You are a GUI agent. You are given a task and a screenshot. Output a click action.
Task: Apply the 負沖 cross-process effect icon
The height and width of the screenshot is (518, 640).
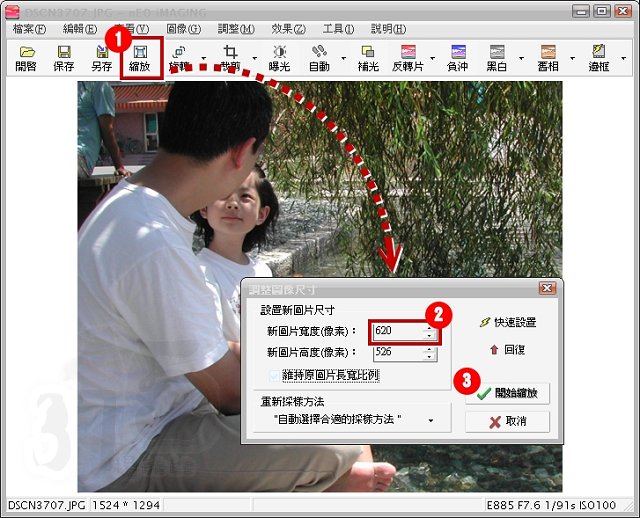point(458,58)
